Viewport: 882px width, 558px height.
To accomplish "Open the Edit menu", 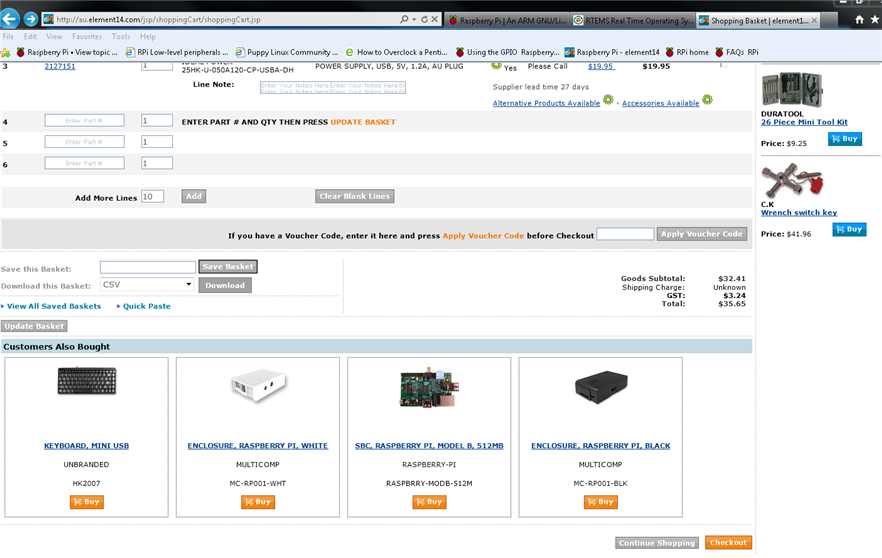I will click(x=30, y=37).
